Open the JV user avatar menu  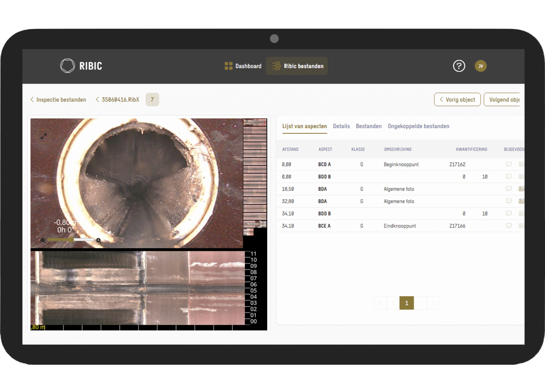[x=481, y=66]
